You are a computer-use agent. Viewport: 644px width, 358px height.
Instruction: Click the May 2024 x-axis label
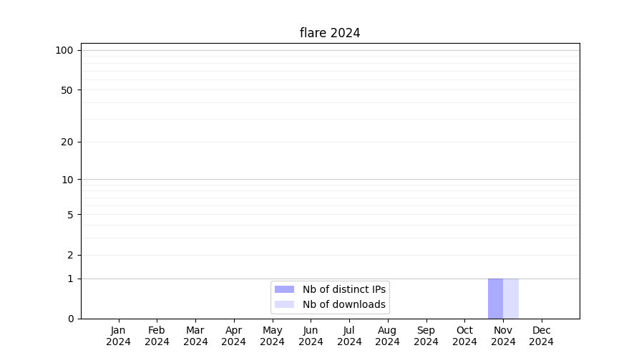point(273,336)
